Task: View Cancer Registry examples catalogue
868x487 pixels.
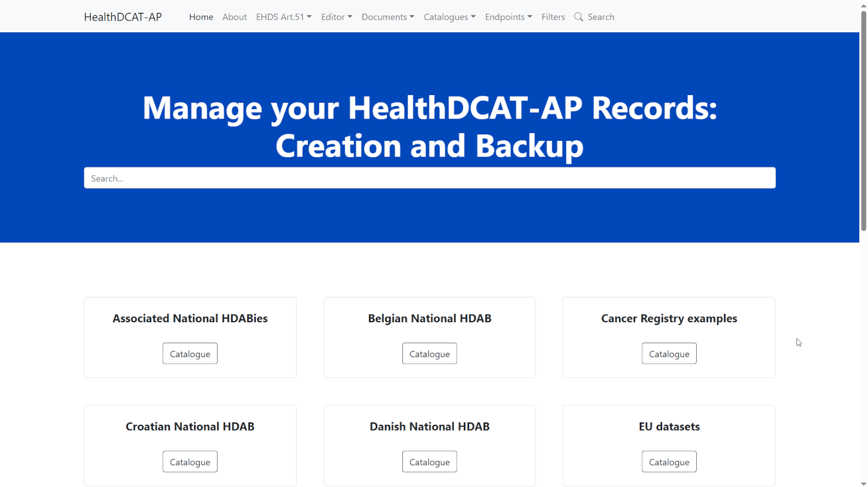Action: (669, 354)
